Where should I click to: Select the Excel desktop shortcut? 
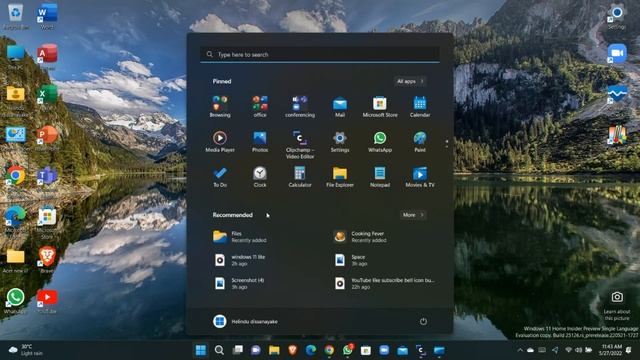click(47, 97)
